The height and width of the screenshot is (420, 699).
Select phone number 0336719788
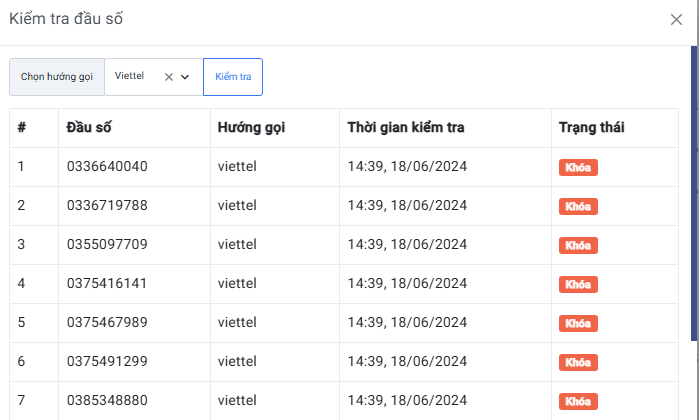tap(107, 206)
